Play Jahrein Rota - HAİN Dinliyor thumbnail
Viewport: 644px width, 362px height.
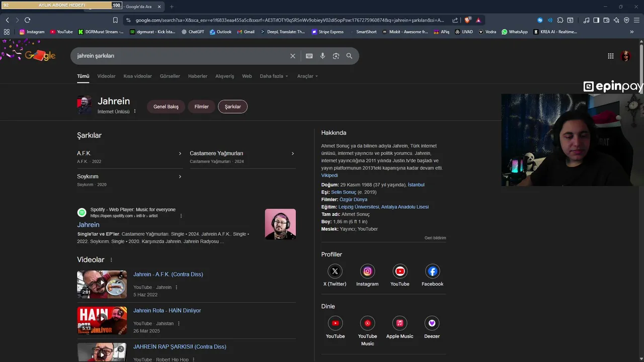[x=102, y=321]
